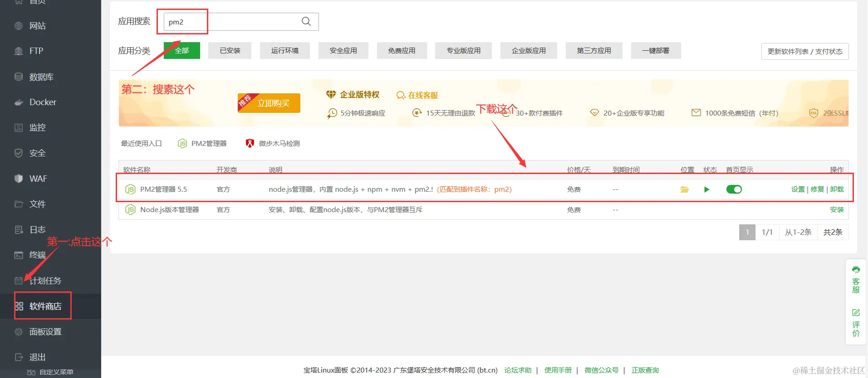Open the 数据库 sidebar icon
This screenshot has height=378, width=868.
(x=19, y=77)
